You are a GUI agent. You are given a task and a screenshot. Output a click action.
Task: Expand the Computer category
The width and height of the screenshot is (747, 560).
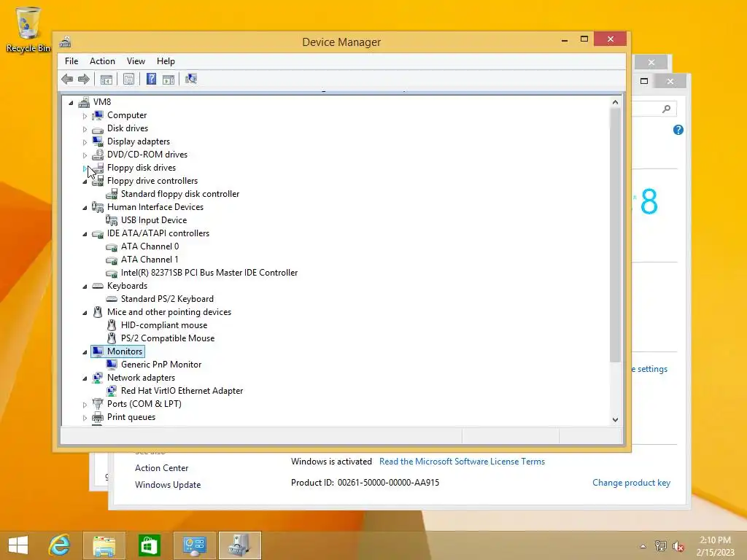(85, 116)
